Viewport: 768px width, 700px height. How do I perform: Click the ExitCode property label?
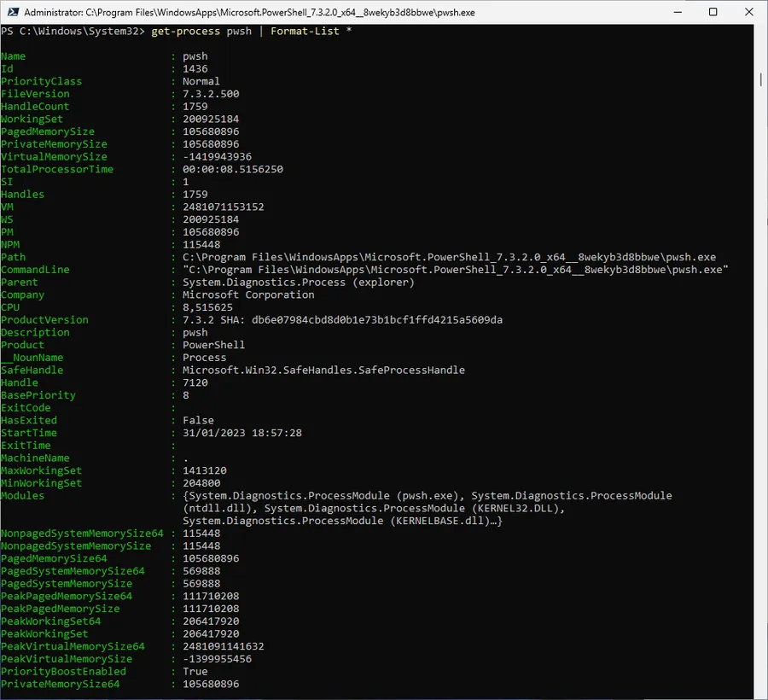[26, 408]
